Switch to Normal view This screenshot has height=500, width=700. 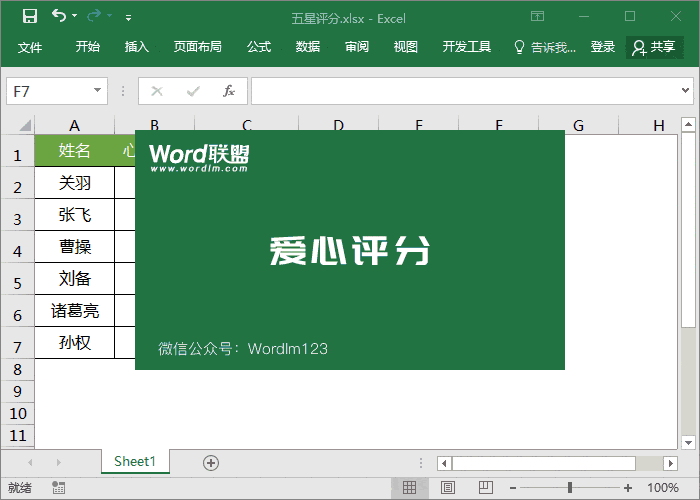tap(409, 488)
